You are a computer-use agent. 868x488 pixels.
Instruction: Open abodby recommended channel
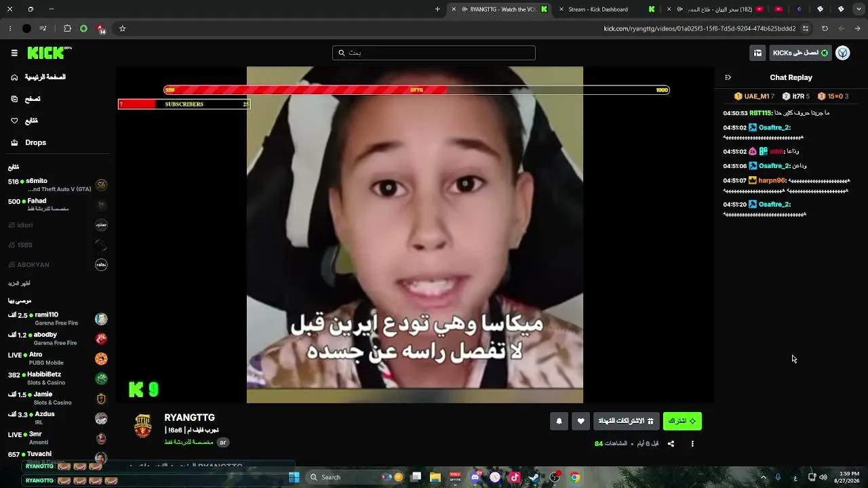58,338
